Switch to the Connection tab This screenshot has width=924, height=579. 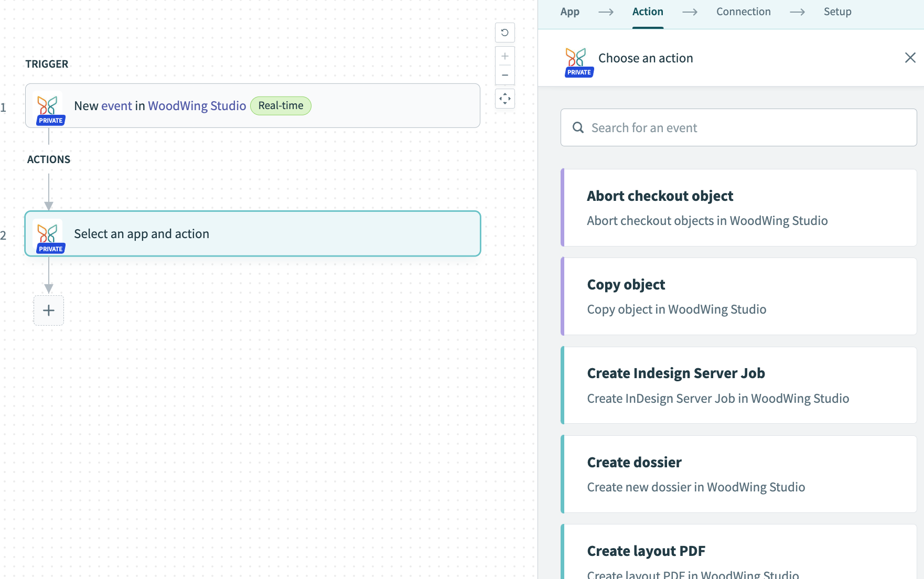pos(744,12)
